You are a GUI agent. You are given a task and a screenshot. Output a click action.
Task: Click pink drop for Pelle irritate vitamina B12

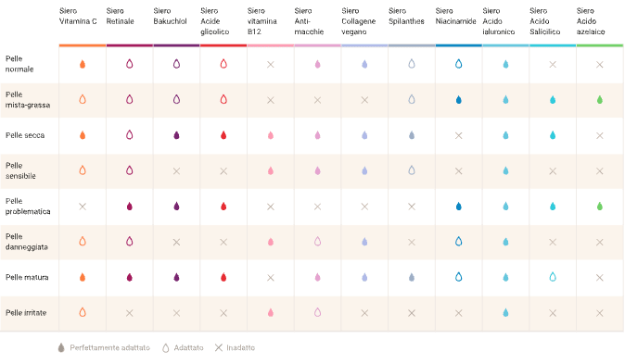pos(271,313)
